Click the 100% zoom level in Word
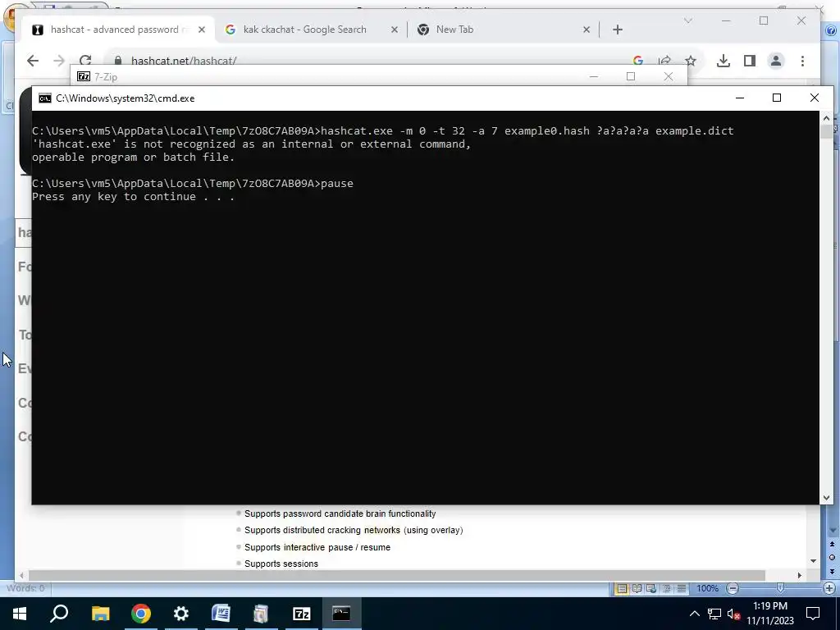This screenshot has height=630, width=840. [708, 588]
